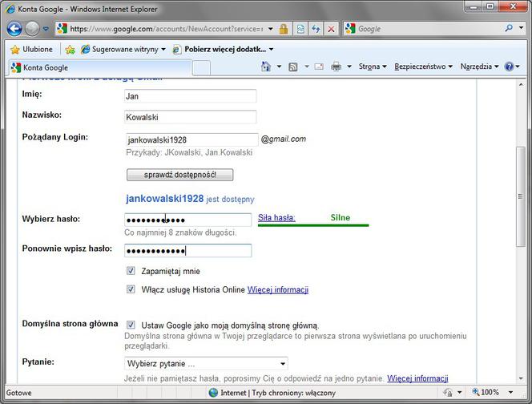Click the browser Forward arrow button

33,29
